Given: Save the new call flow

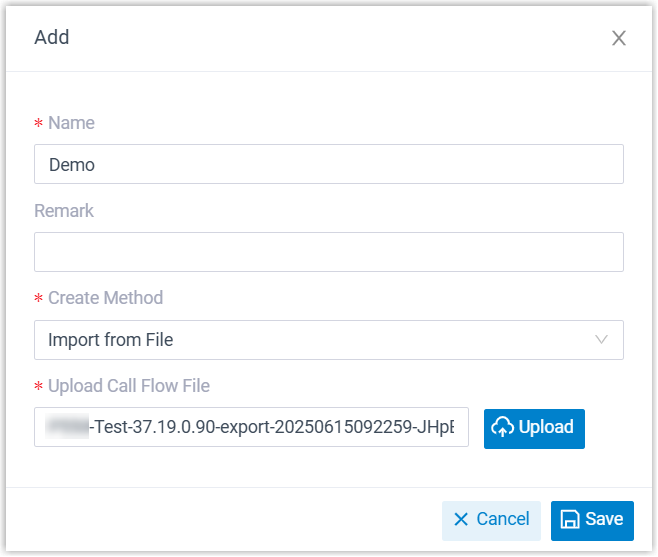Looking at the screenshot, I should pos(592,520).
